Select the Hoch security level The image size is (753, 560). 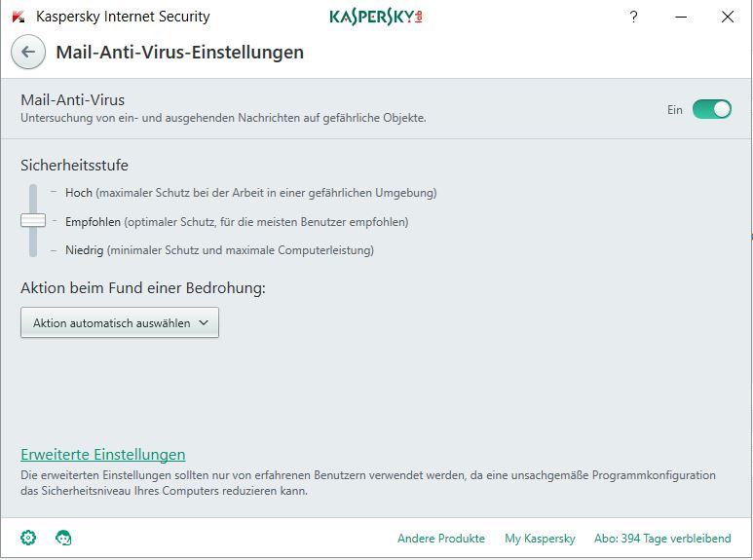pyautogui.click(x=250, y=193)
